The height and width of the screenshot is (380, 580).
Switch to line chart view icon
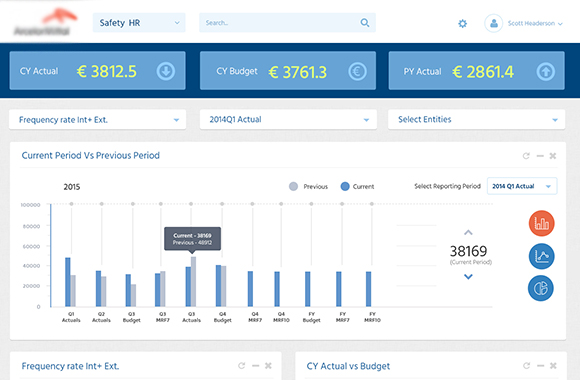tap(542, 256)
